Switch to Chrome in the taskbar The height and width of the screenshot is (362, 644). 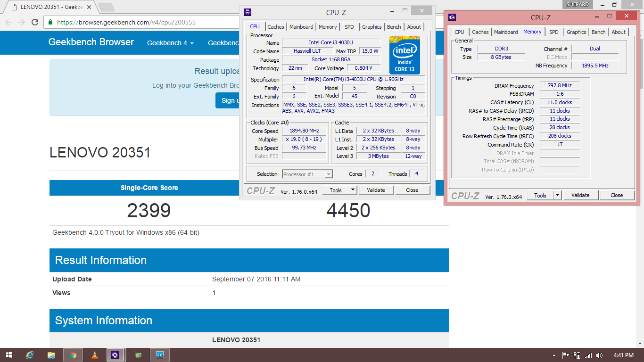[74, 355]
